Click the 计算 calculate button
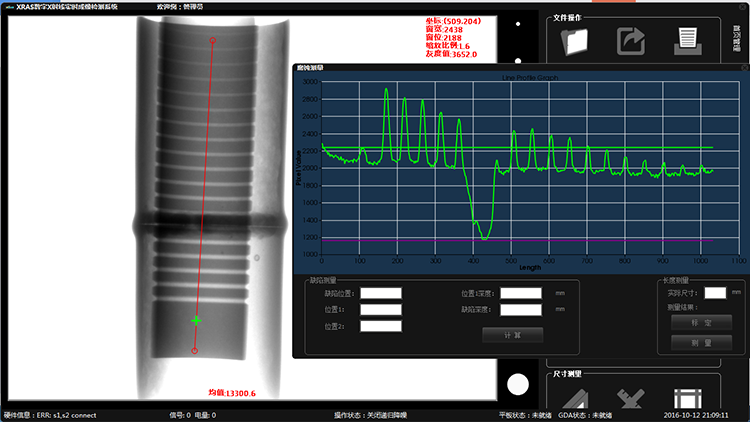The width and height of the screenshot is (750, 422). (x=512, y=335)
